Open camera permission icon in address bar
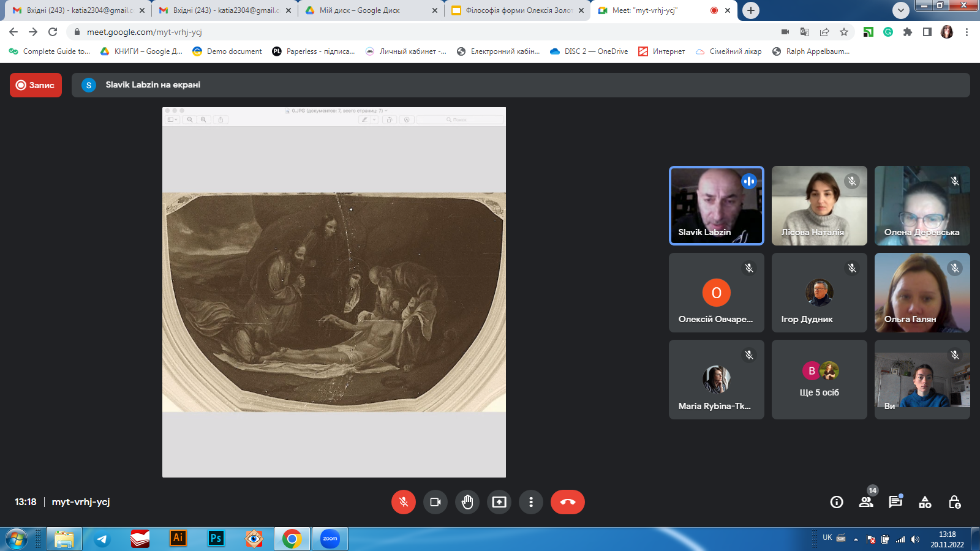980x551 pixels. click(785, 32)
